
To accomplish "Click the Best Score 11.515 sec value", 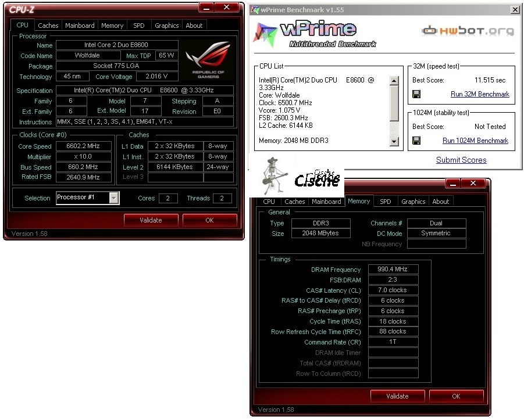I will pyautogui.click(x=490, y=80).
